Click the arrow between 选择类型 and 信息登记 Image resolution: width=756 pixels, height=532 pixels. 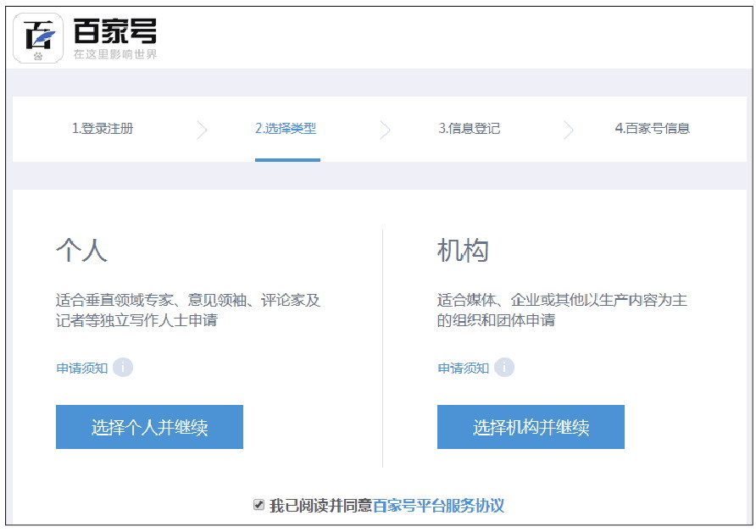coord(386,129)
